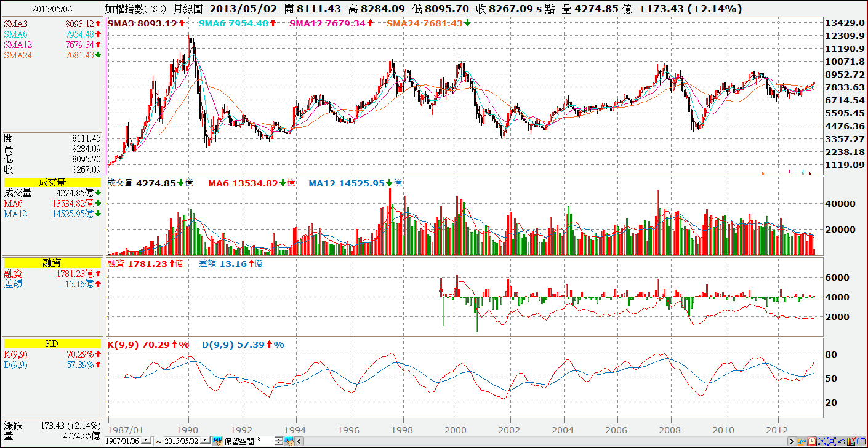Click the MA12 14525.95 volume legend
868x448 pixels.
click(x=355, y=183)
